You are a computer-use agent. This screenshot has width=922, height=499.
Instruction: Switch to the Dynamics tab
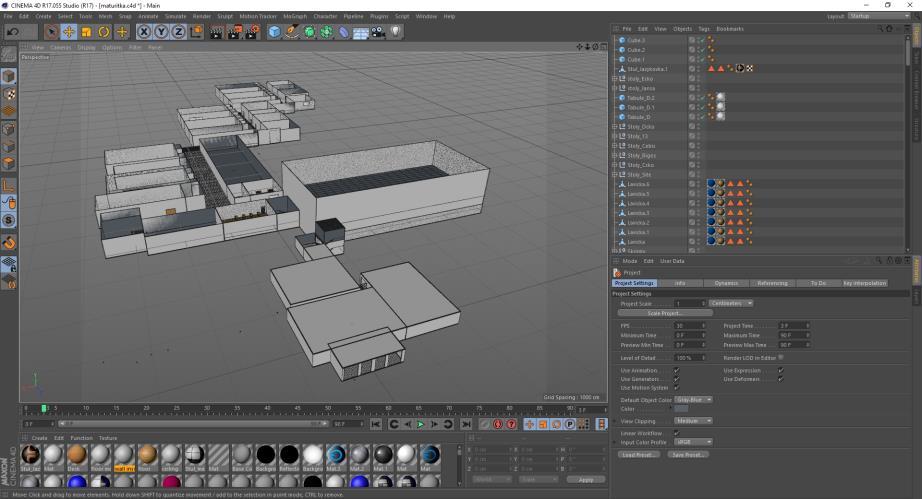coord(726,283)
